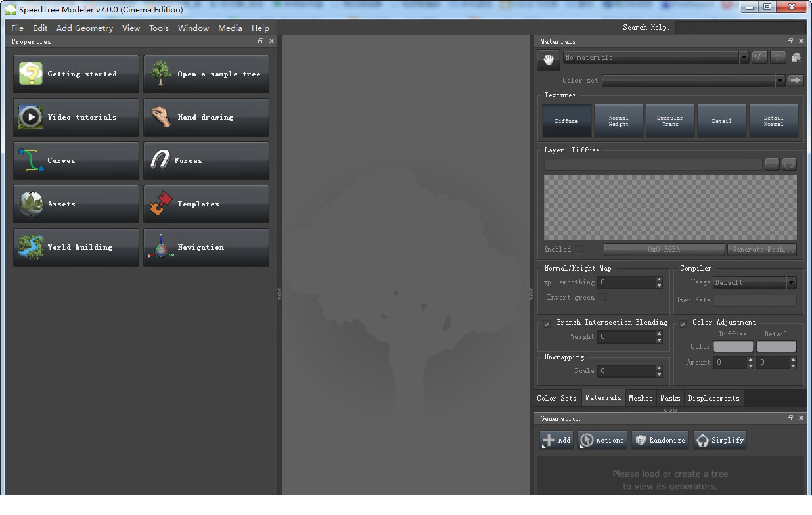This screenshot has width=812, height=515.
Task: Click the Search Help input field
Action: click(x=740, y=28)
